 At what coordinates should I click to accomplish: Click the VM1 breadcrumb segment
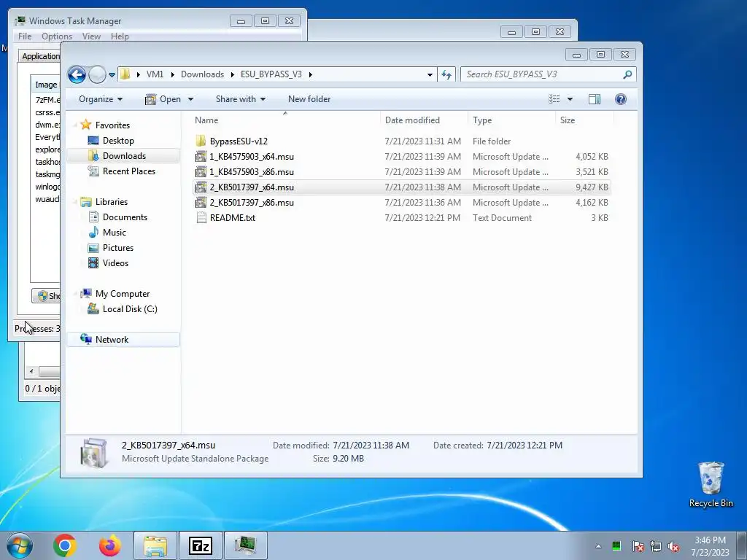click(155, 74)
